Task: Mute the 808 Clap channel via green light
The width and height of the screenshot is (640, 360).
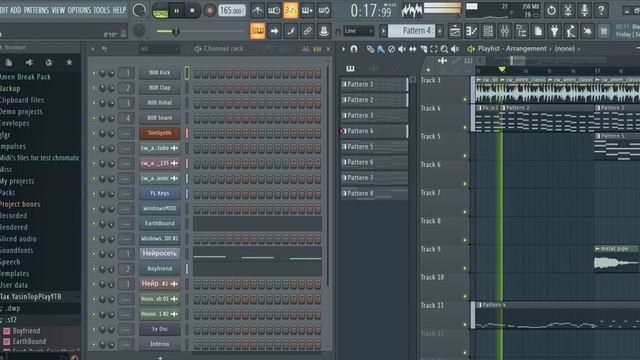Action: [93, 88]
